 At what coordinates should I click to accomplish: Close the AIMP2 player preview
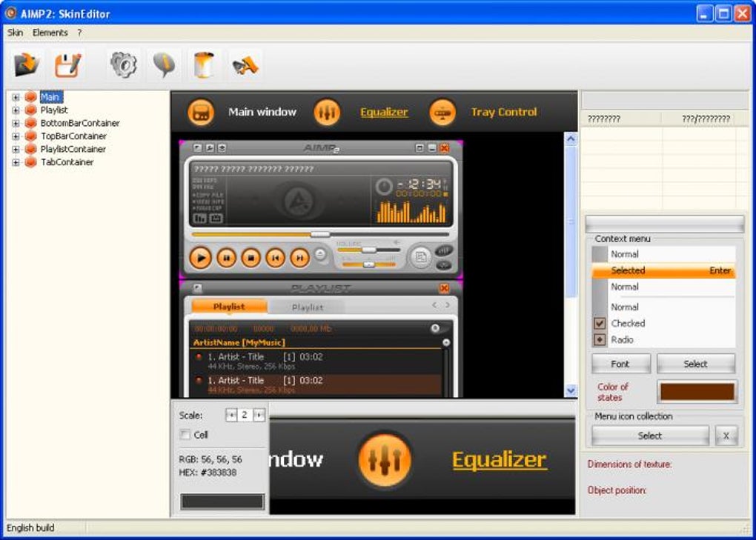point(445,148)
